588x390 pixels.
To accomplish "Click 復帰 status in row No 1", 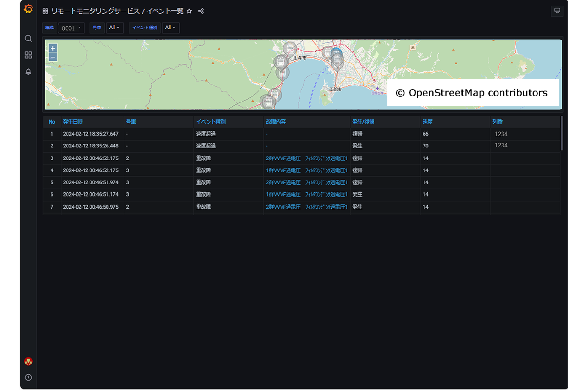I will tap(357, 134).
